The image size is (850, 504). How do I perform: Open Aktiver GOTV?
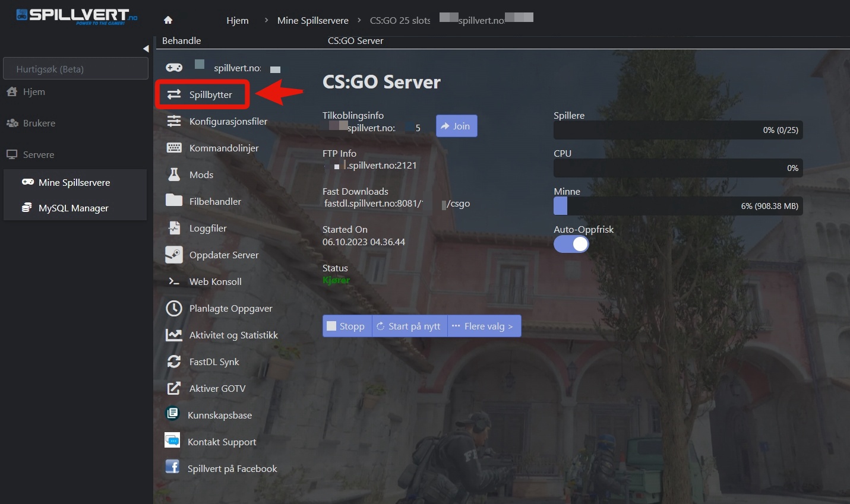point(217,389)
